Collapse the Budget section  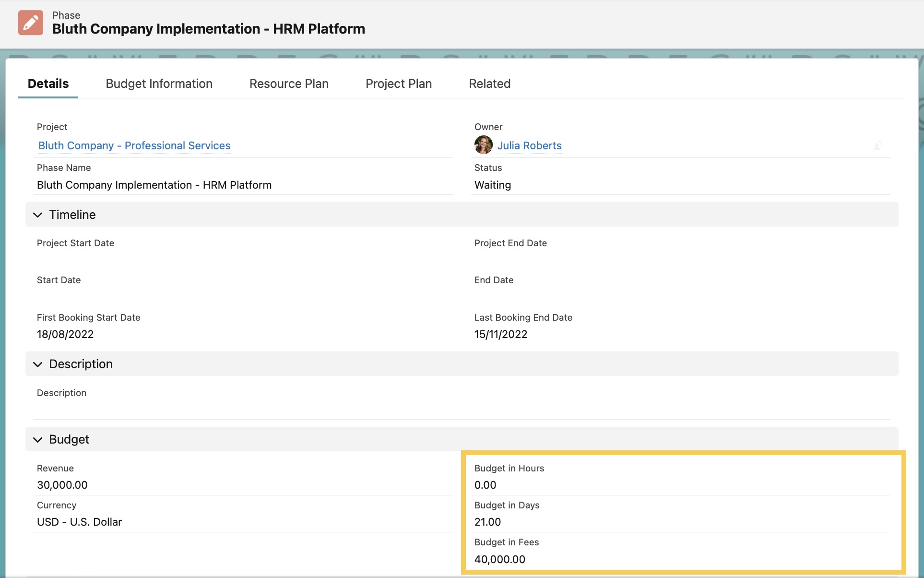tap(38, 439)
